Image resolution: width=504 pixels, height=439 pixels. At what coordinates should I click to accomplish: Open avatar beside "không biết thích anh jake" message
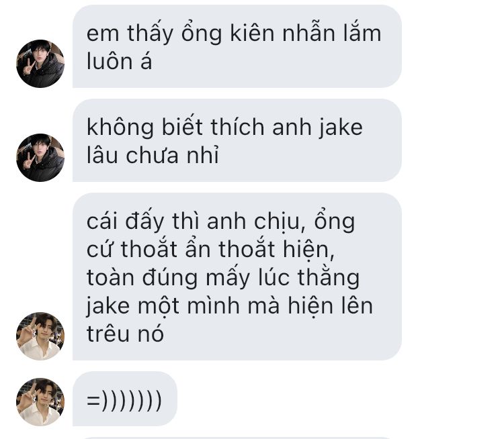(x=40, y=158)
